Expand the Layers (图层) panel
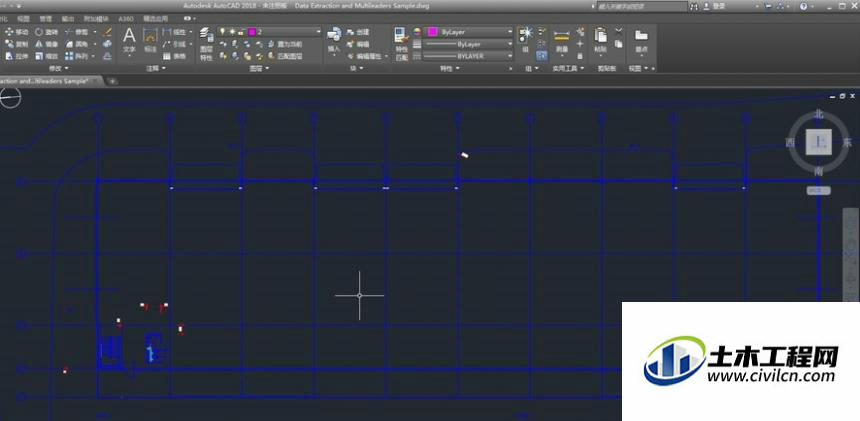 (259, 69)
